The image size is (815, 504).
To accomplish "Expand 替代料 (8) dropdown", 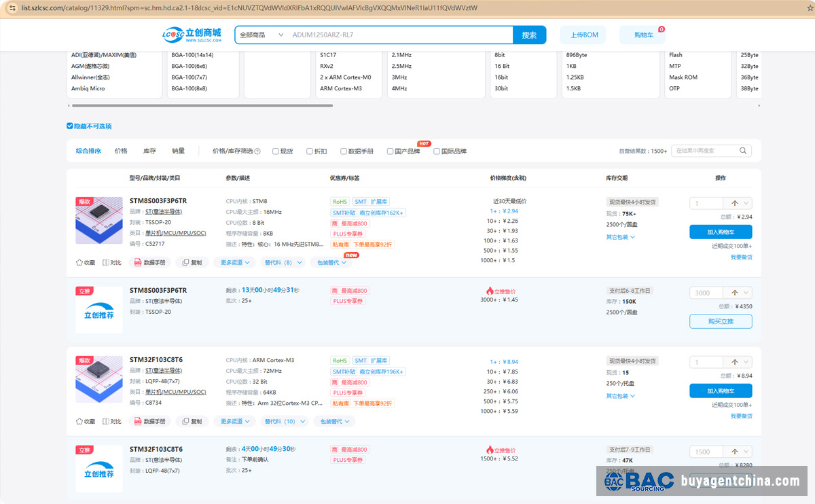I will [283, 262].
